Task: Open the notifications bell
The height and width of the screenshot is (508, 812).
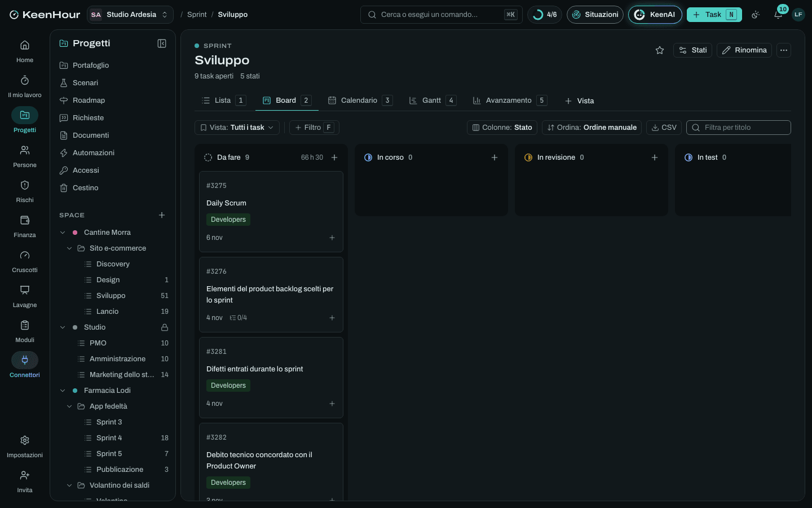Action: 778,15
